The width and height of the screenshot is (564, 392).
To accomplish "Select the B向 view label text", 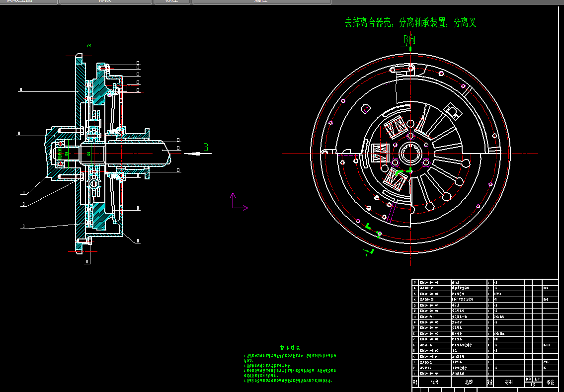I will point(409,40).
